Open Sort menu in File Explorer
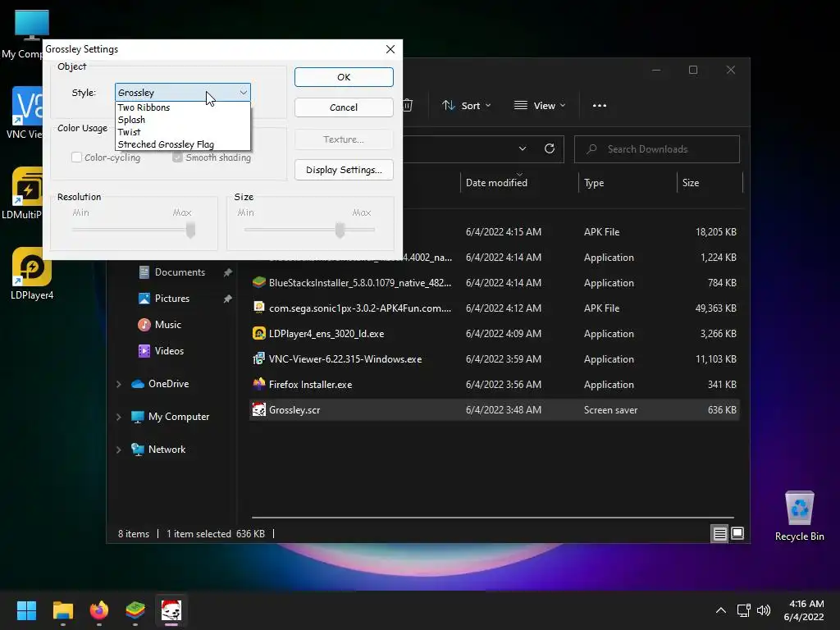The image size is (840, 630). point(466,106)
